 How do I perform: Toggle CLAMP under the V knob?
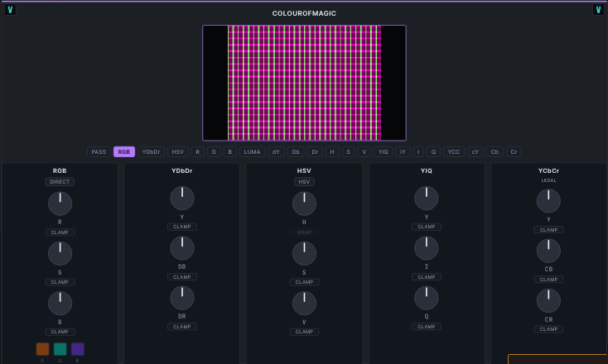304,332
